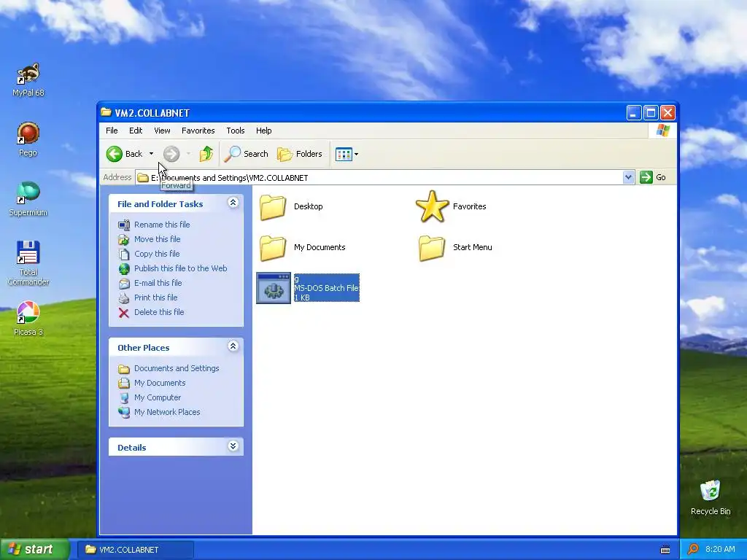Click inside the Address path field
The height and width of the screenshot is (560, 747).
[379, 178]
